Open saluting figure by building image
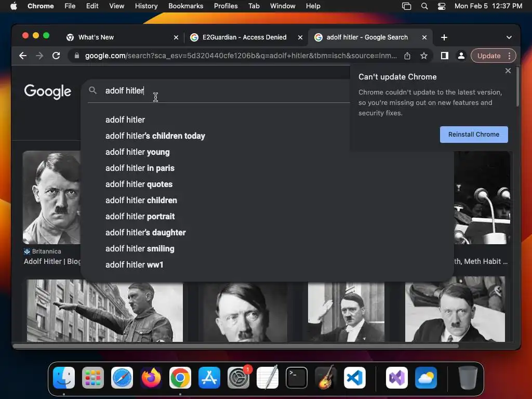The height and width of the screenshot is (399, 532). (104, 311)
